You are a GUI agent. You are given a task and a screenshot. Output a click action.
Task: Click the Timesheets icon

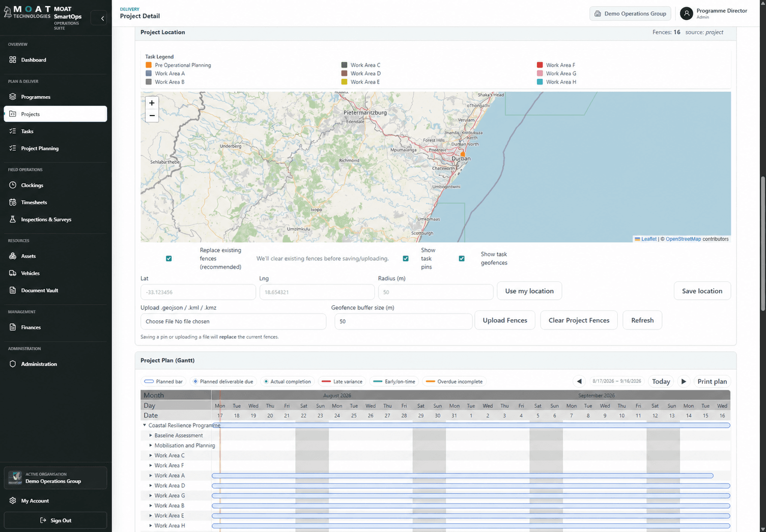13,202
